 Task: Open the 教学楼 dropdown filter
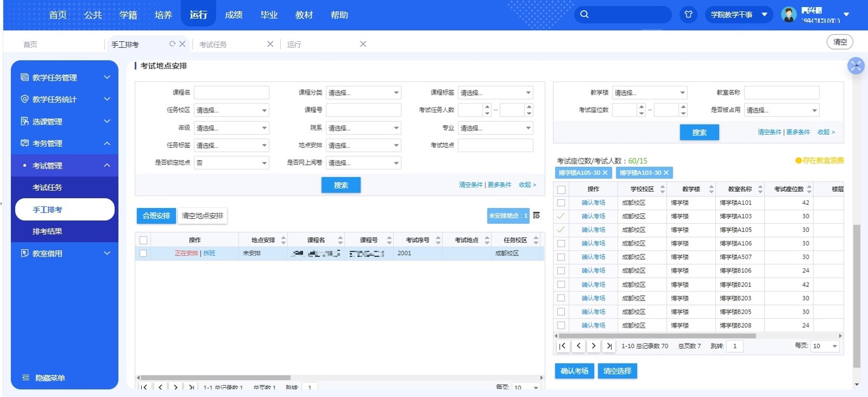(650, 93)
